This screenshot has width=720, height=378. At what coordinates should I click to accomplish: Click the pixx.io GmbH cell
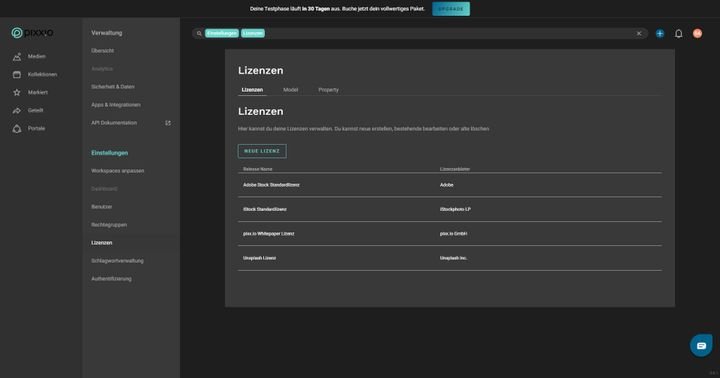click(453, 234)
